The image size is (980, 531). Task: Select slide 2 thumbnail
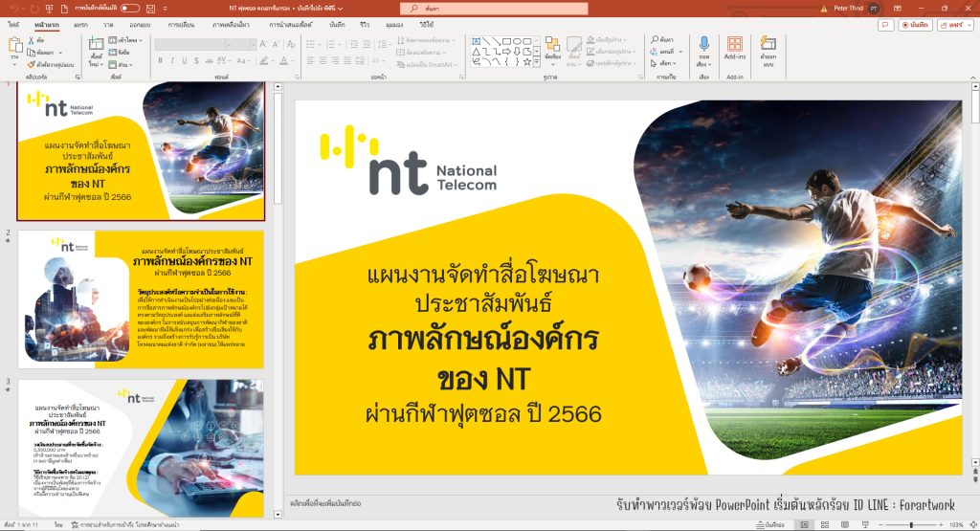click(141, 299)
